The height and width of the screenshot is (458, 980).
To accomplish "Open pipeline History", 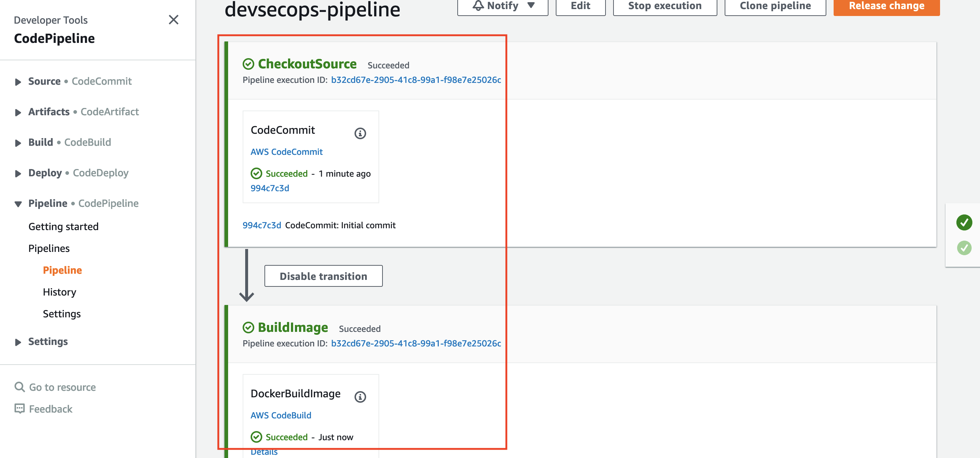I will [59, 292].
